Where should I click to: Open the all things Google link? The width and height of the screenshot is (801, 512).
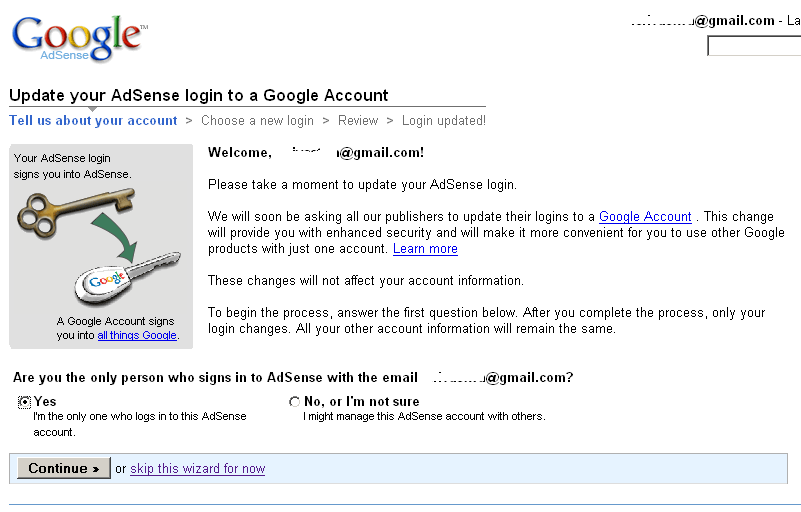137,335
